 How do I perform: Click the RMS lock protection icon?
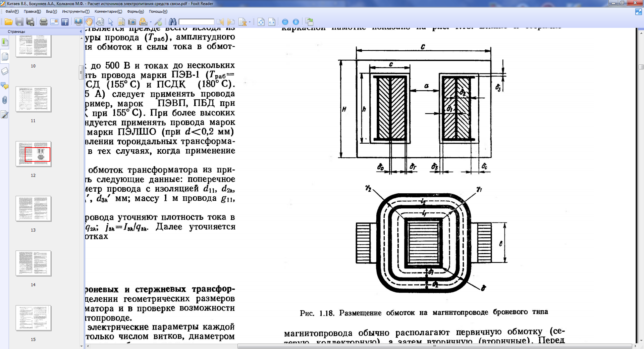pos(143,22)
